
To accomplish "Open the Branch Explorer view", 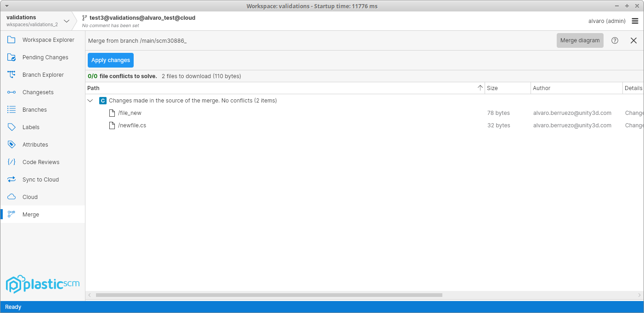I will pyautogui.click(x=11, y=74).
